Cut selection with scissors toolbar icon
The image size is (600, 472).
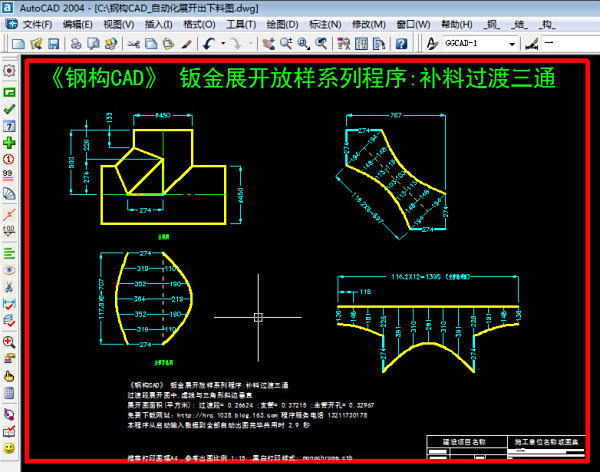[x=134, y=44]
